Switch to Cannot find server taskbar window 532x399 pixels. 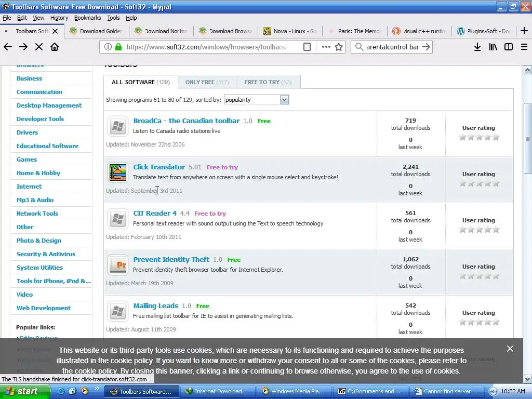pos(446,391)
